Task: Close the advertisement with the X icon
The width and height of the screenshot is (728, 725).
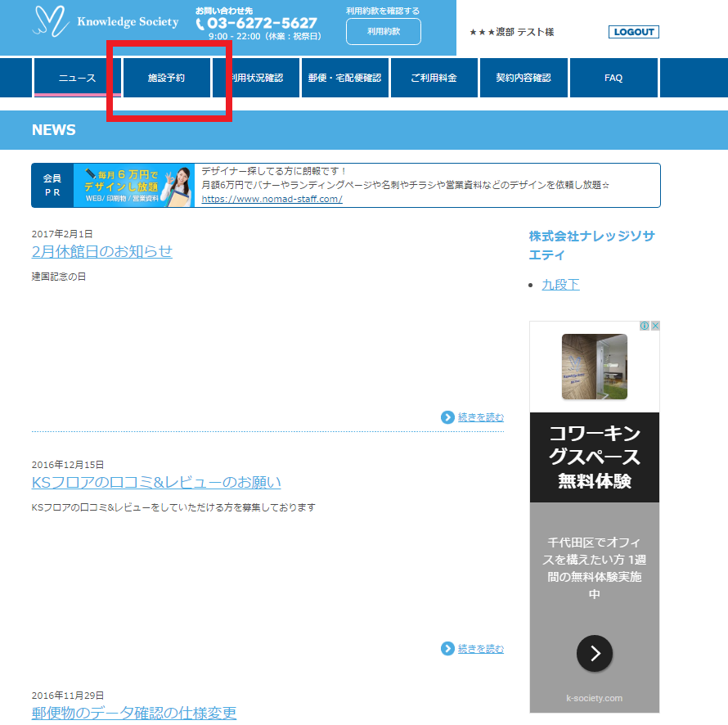Action: [655, 326]
